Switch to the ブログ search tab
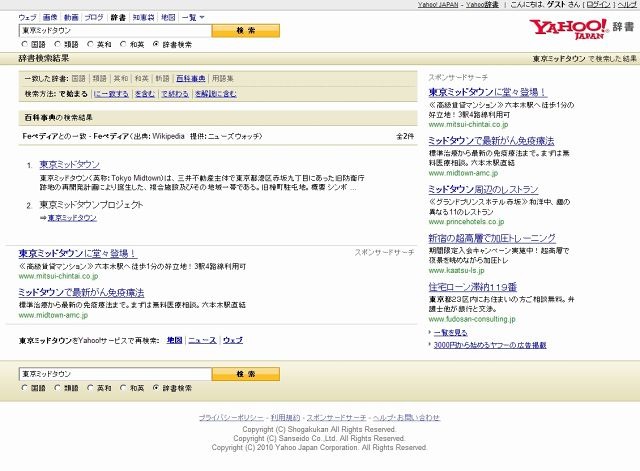This screenshot has width=640, height=471. 94,18
